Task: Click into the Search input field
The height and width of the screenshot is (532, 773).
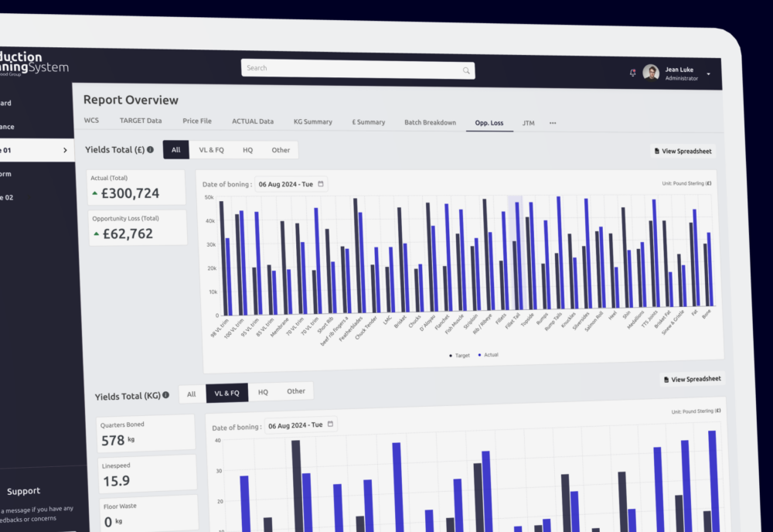Action: pyautogui.click(x=352, y=69)
